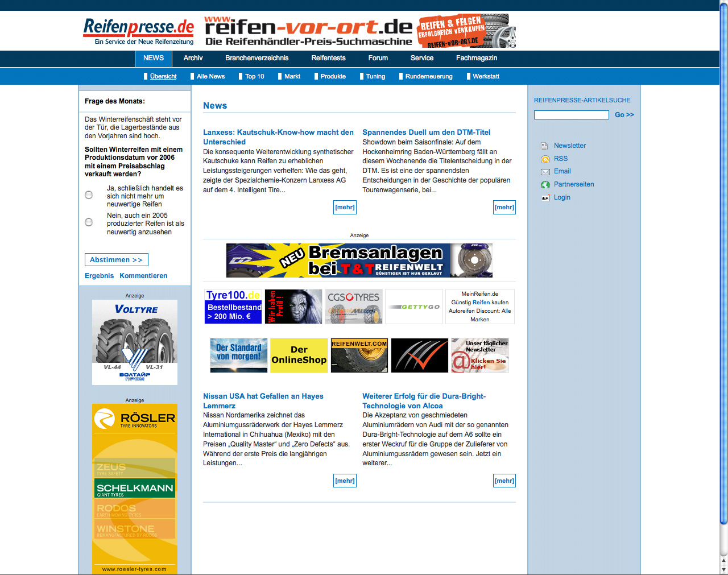Select the Markt submenu item
The width and height of the screenshot is (728, 575).
pyautogui.click(x=292, y=77)
